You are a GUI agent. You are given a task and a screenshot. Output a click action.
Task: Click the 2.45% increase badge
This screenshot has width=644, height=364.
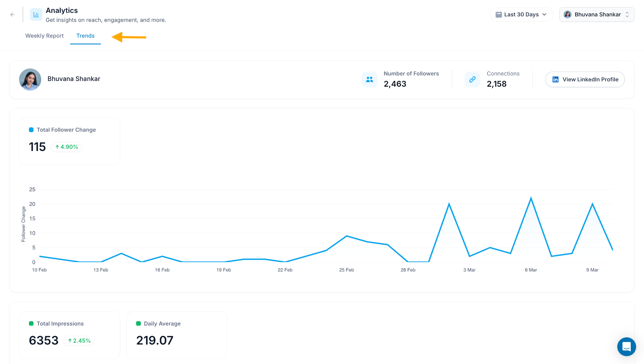pos(79,341)
